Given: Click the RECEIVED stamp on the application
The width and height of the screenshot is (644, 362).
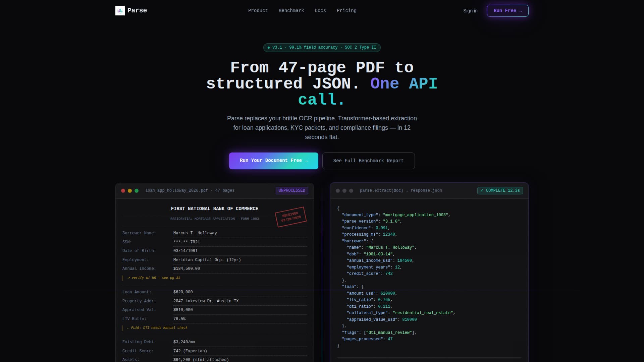Looking at the screenshot, I should tap(291, 217).
